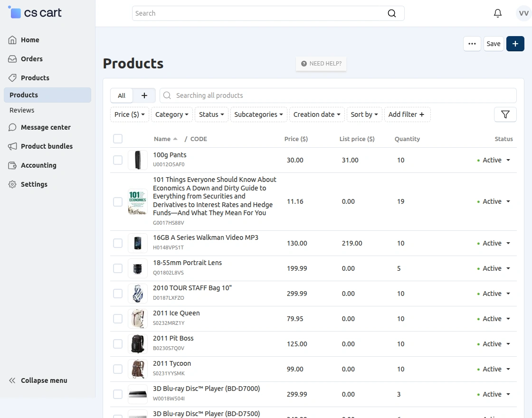Click the Orders inbox icon in sidebar

[x=12, y=59]
